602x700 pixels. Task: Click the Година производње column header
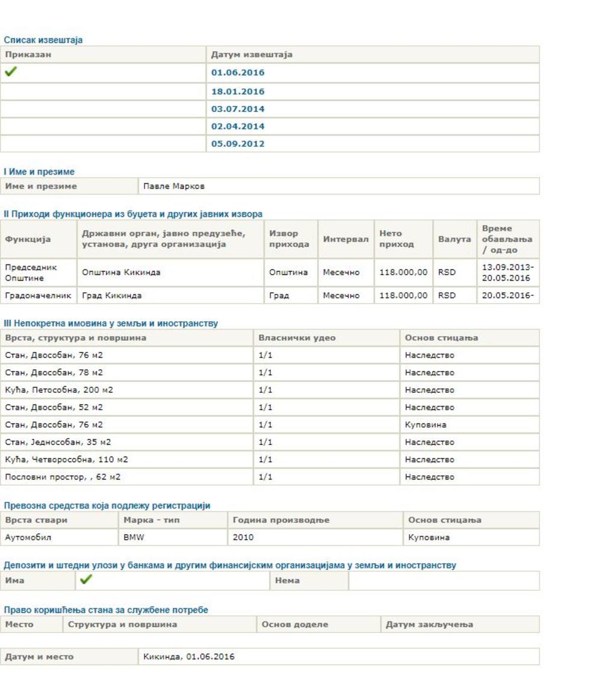tap(281, 520)
